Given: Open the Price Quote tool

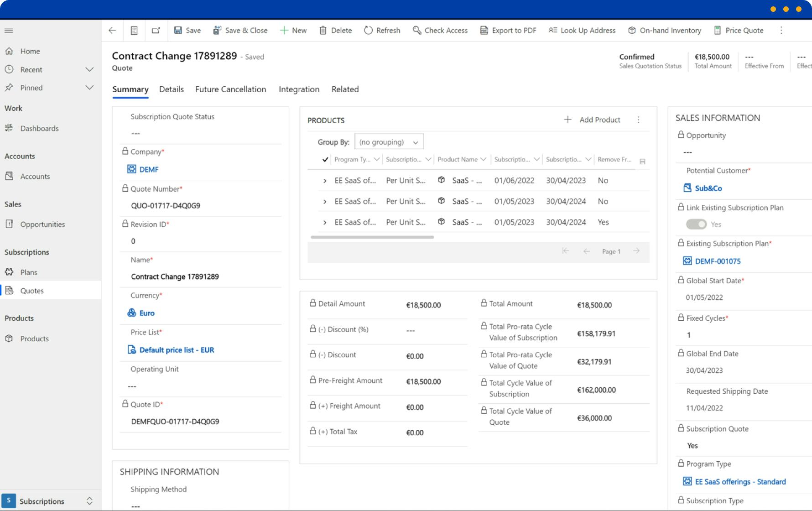Looking at the screenshot, I should (x=739, y=30).
